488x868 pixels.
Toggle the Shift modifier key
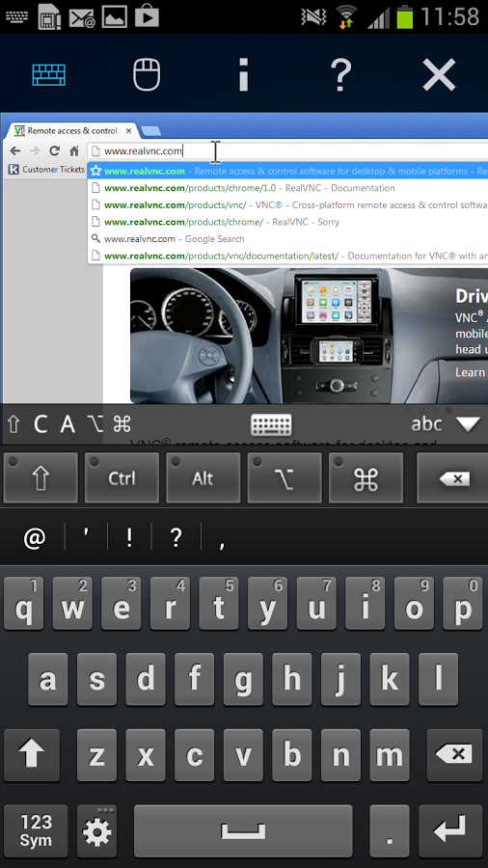pyautogui.click(x=41, y=477)
